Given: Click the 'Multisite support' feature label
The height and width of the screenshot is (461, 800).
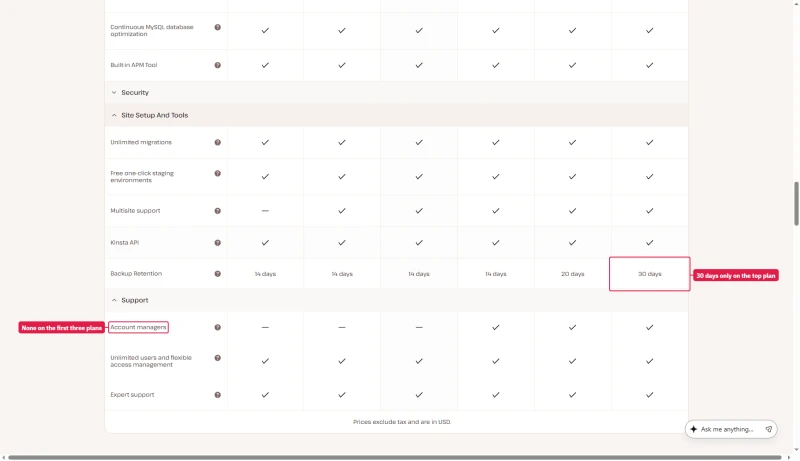Looking at the screenshot, I should [x=135, y=211].
